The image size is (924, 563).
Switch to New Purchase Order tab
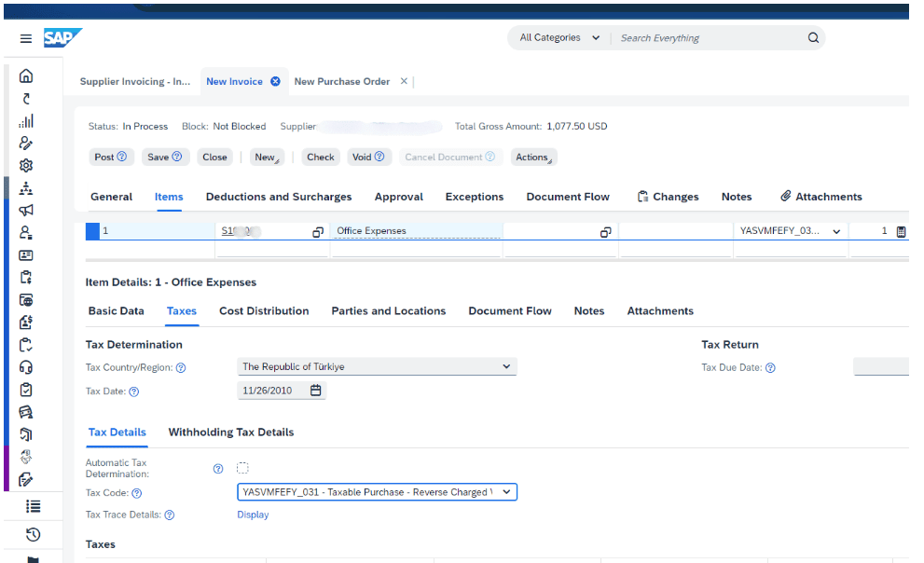click(x=342, y=81)
